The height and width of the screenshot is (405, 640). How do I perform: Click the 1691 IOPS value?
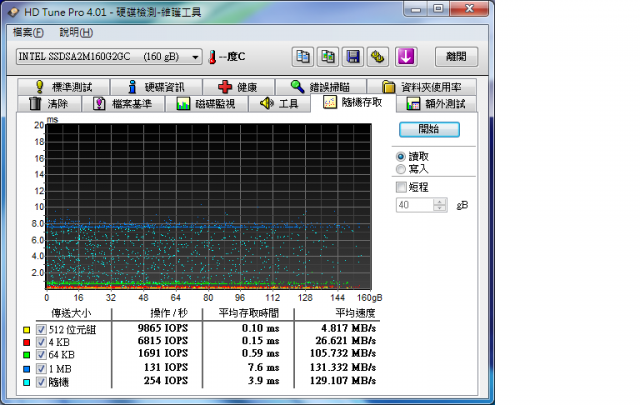point(163,354)
